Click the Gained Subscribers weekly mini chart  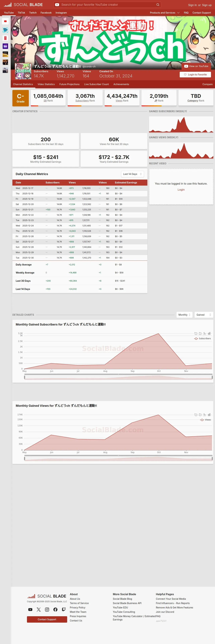[x=181, y=125]
